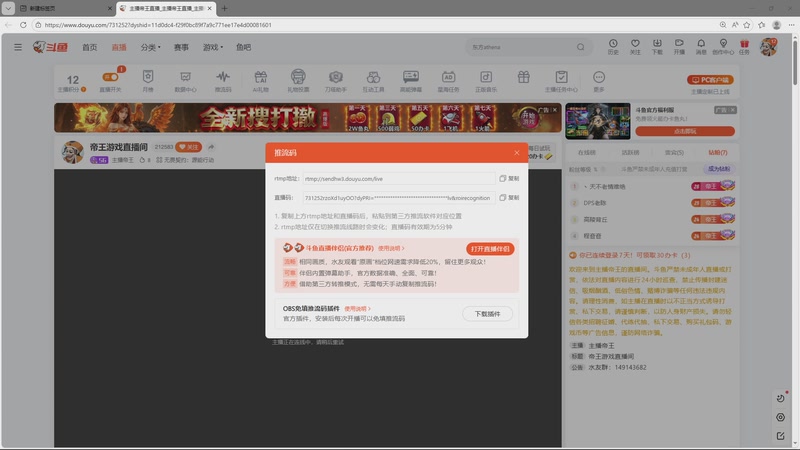Open 鱼吧 in top navigation
The height and width of the screenshot is (450, 800).
(243, 47)
